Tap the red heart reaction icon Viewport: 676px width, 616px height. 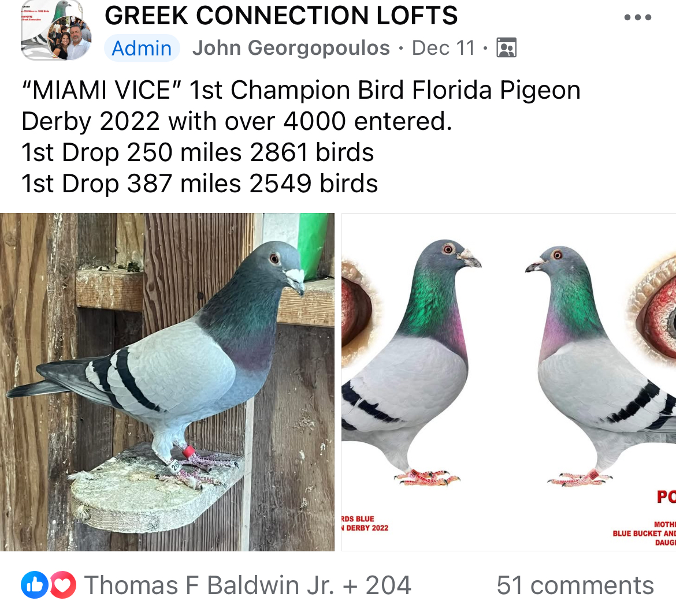click(x=63, y=585)
